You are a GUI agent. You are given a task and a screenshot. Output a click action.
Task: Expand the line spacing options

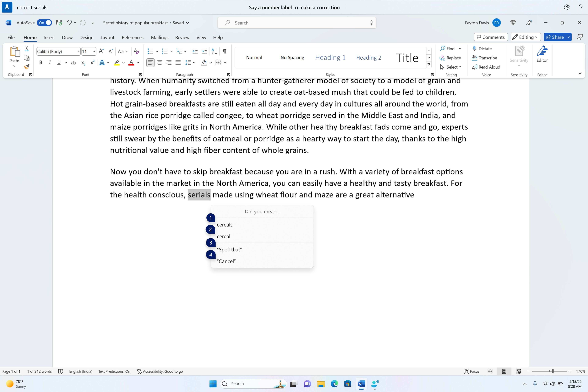(194, 62)
